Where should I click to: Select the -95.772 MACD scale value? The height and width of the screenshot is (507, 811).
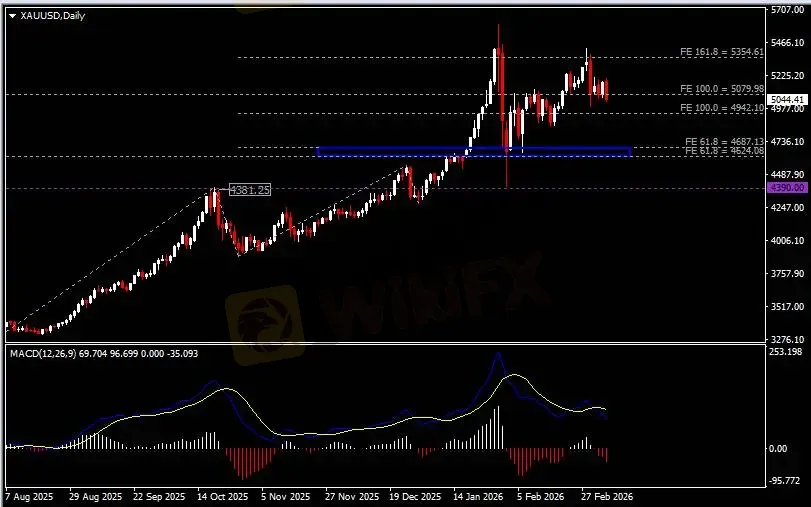click(785, 482)
